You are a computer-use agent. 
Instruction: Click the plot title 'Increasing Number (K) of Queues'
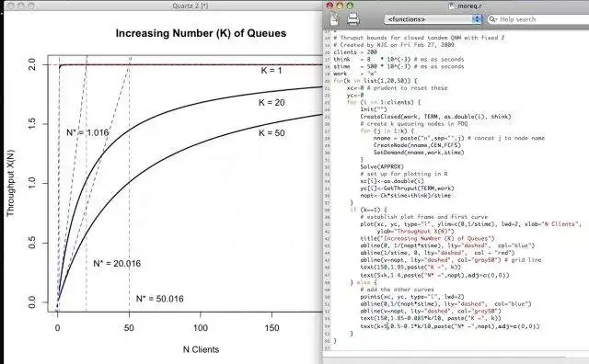click(201, 33)
